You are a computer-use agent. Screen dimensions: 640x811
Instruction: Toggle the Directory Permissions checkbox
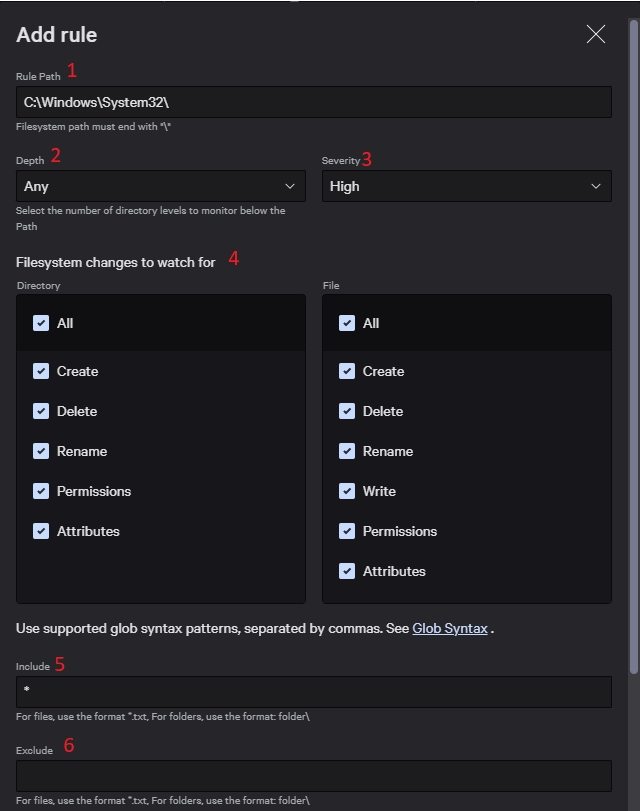[41, 491]
